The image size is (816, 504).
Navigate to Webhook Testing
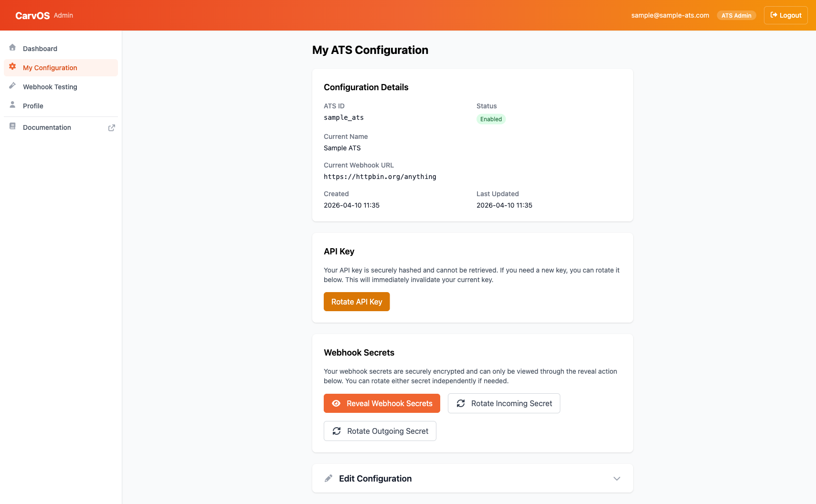tap(50, 86)
